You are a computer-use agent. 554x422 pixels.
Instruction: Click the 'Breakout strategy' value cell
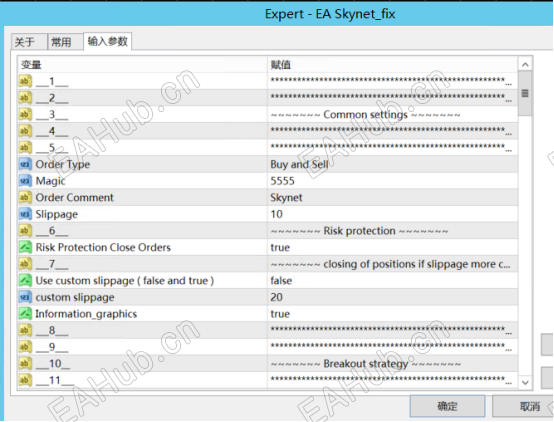coord(393,363)
